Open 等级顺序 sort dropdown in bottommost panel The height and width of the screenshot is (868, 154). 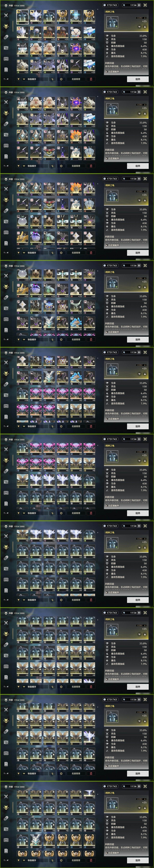pos(32,860)
